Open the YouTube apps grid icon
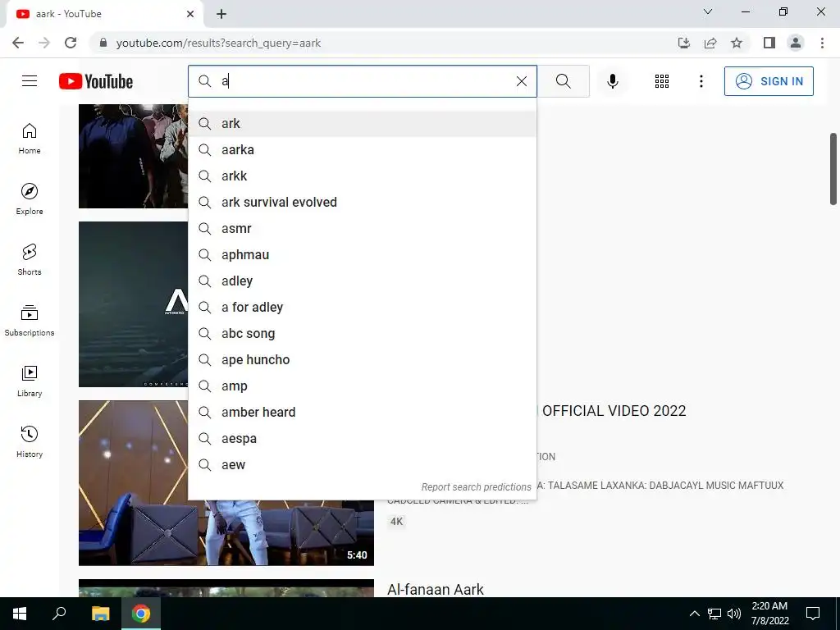The width and height of the screenshot is (840, 630). pos(662,81)
